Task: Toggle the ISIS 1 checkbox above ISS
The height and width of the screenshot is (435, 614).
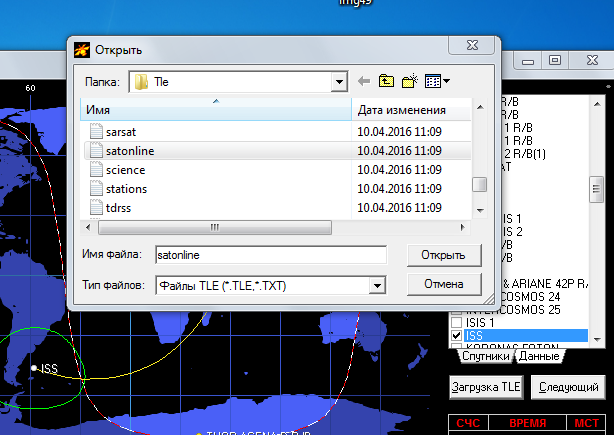Action: (x=456, y=323)
